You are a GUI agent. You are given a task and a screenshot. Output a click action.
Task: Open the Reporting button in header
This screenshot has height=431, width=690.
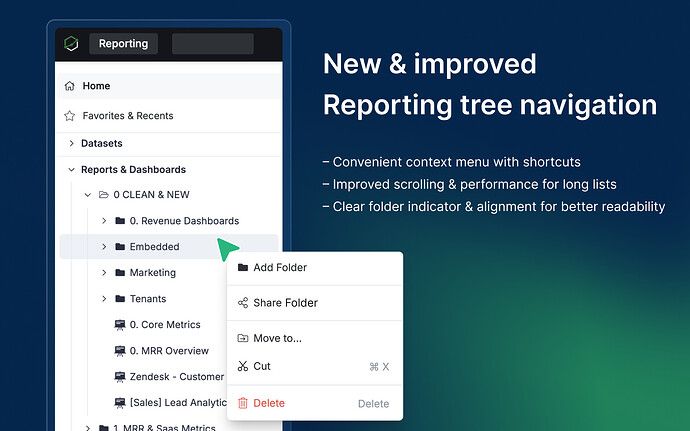[x=123, y=44]
